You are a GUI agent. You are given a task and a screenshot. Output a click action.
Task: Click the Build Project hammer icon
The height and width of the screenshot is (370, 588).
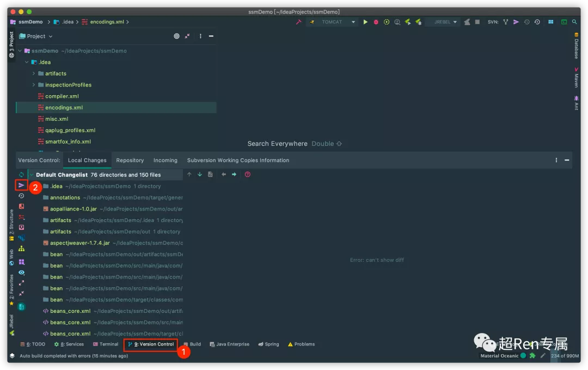298,22
